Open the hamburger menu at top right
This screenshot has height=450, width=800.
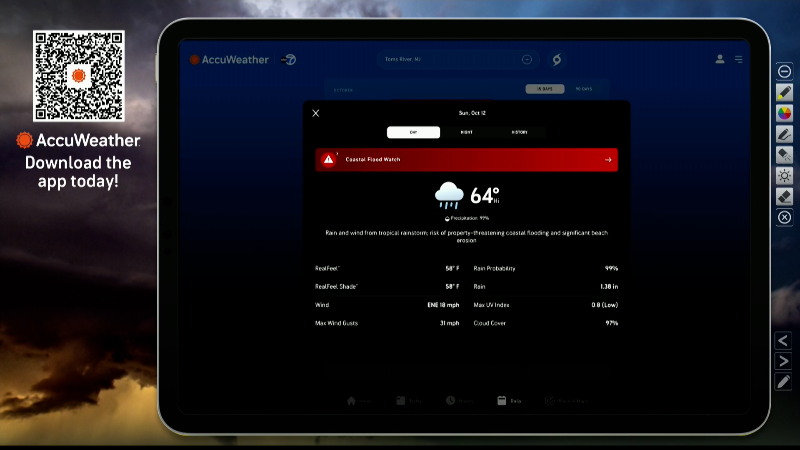pyautogui.click(x=739, y=60)
